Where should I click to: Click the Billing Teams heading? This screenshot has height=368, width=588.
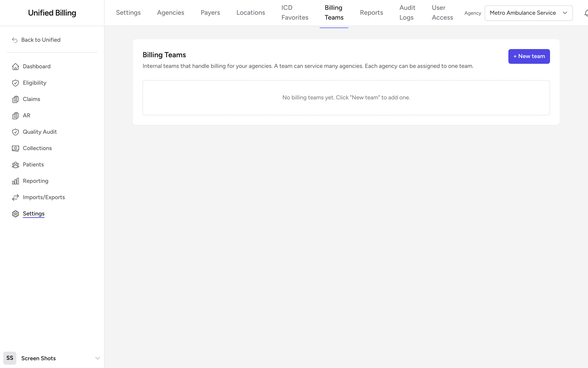pos(164,55)
